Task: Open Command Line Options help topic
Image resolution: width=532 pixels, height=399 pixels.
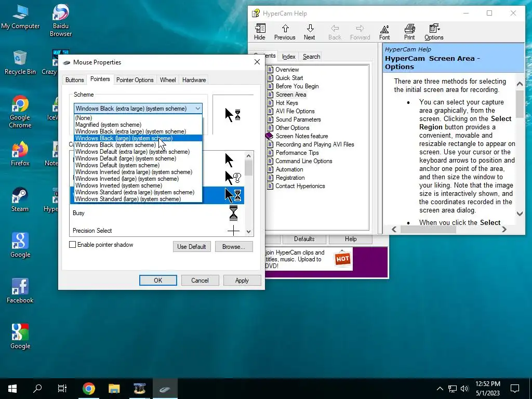Action: [x=303, y=161]
